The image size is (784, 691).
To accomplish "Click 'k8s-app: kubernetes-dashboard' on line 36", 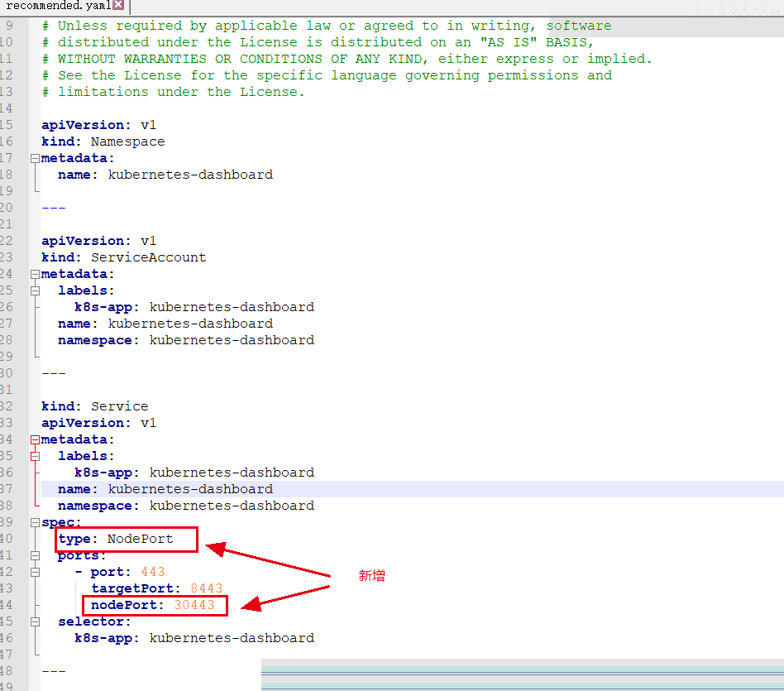I will tap(194, 473).
